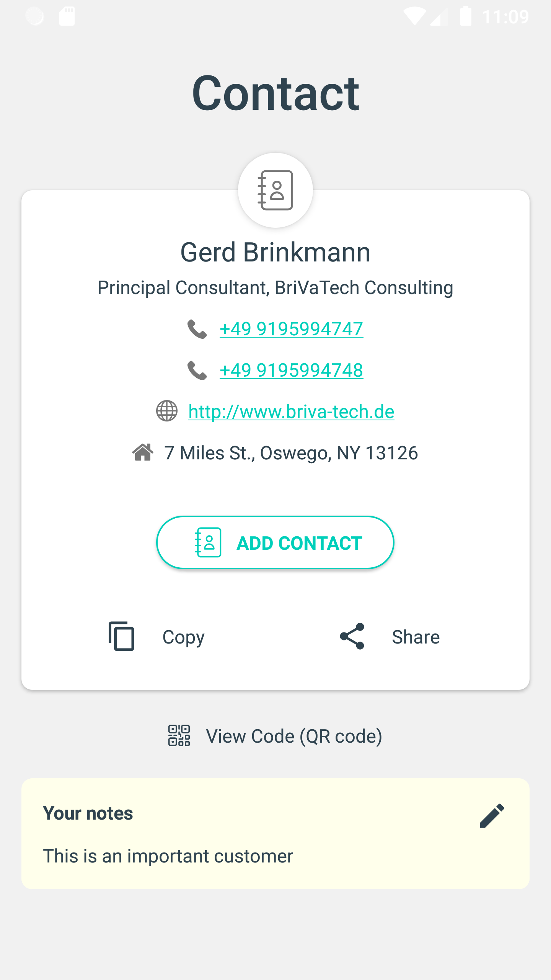
Task: Tap the note text 'This is an important customer'
Action: 168,856
